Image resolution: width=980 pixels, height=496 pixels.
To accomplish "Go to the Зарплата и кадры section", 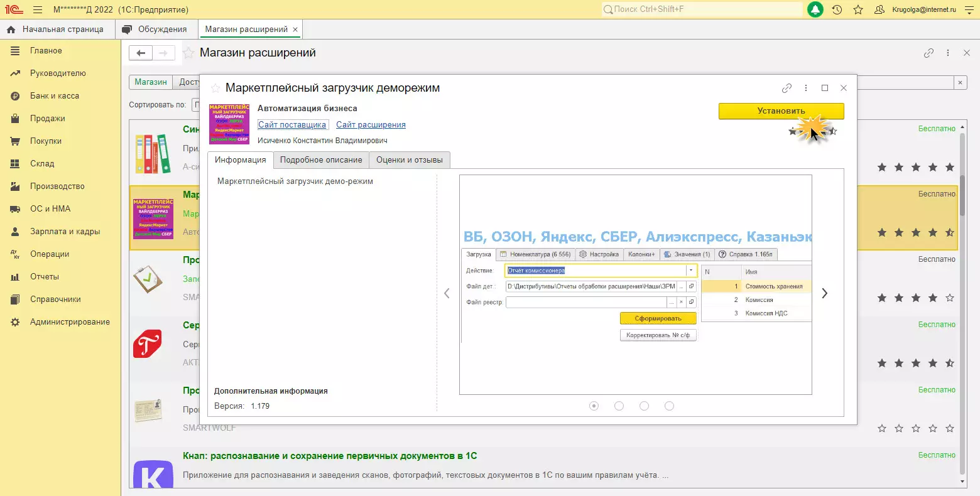I will [65, 232].
